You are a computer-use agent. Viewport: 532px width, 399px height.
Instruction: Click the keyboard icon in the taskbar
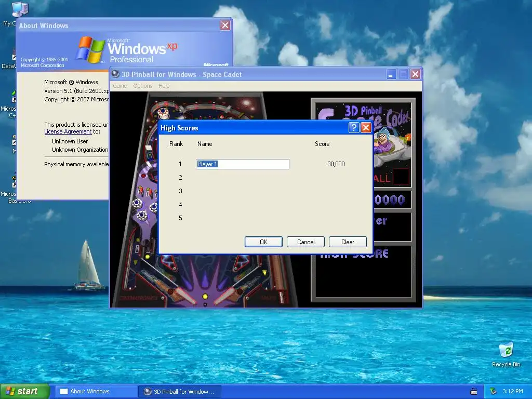[474, 392]
